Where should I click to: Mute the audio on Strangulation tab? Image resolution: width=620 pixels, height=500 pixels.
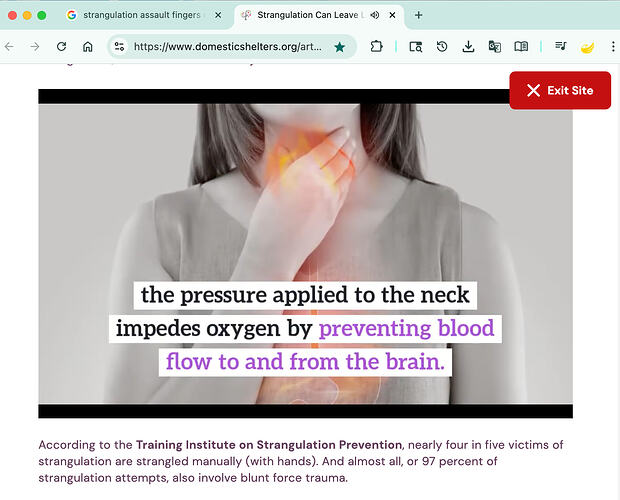374,15
